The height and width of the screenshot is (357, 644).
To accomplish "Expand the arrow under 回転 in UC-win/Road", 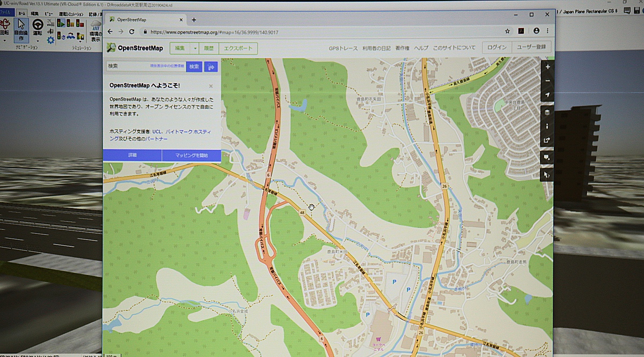I will pos(4,40).
